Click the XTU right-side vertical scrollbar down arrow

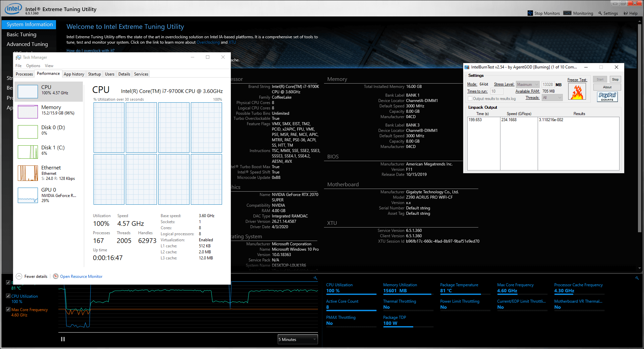(640, 268)
